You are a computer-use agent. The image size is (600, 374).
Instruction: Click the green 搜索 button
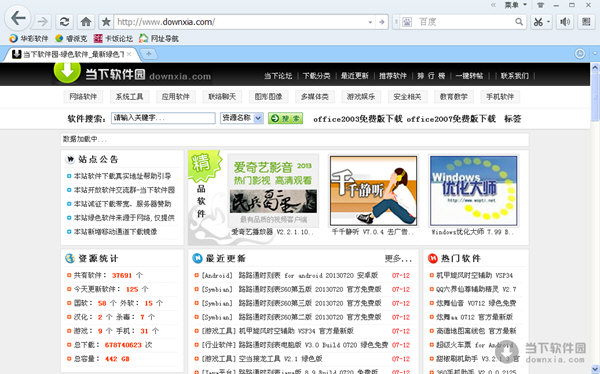point(285,118)
